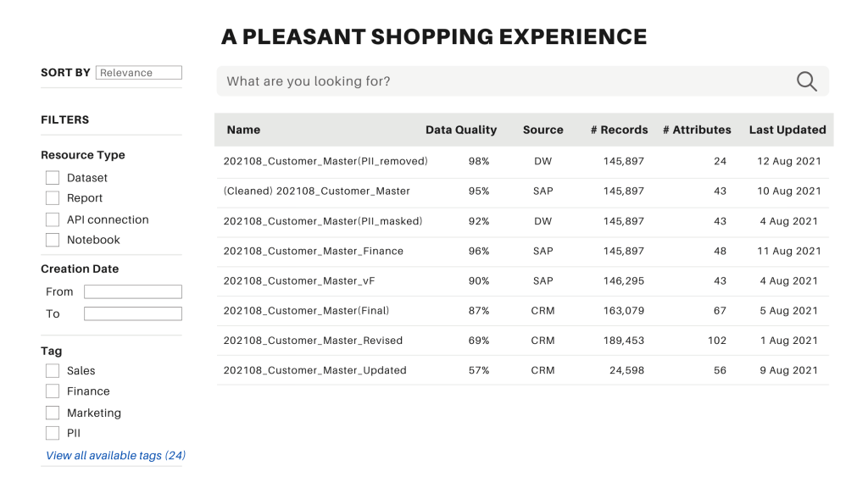Click the # Records column header
This screenshot has width=868, height=488.
[619, 130]
